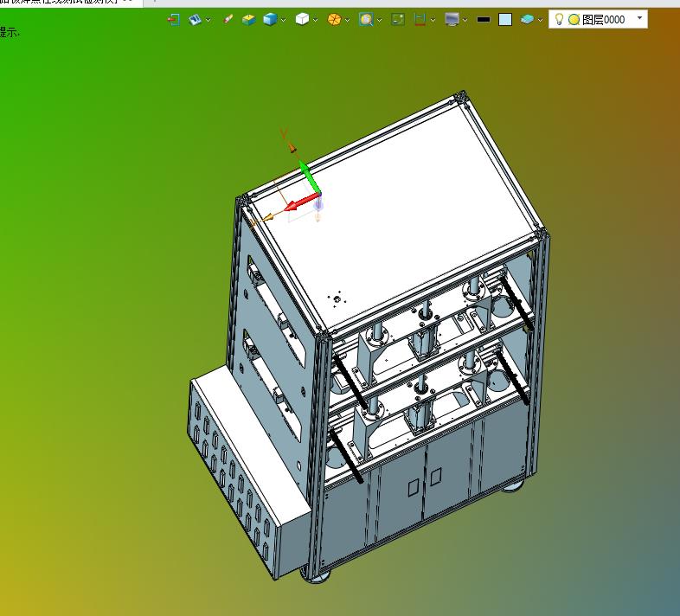Open the monitor display dropdown arrow
This screenshot has height=616, width=680.
(x=465, y=20)
